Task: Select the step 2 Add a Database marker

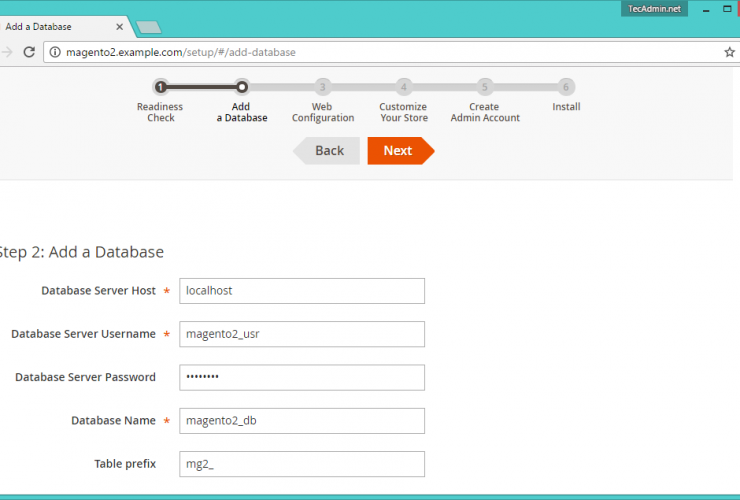Action: point(242,87)
